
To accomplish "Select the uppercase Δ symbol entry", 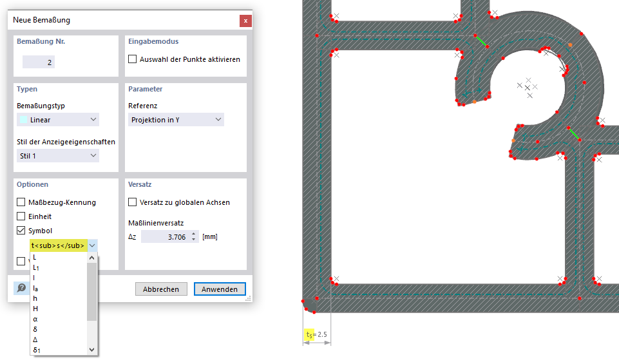I will [x=59, y=340].
